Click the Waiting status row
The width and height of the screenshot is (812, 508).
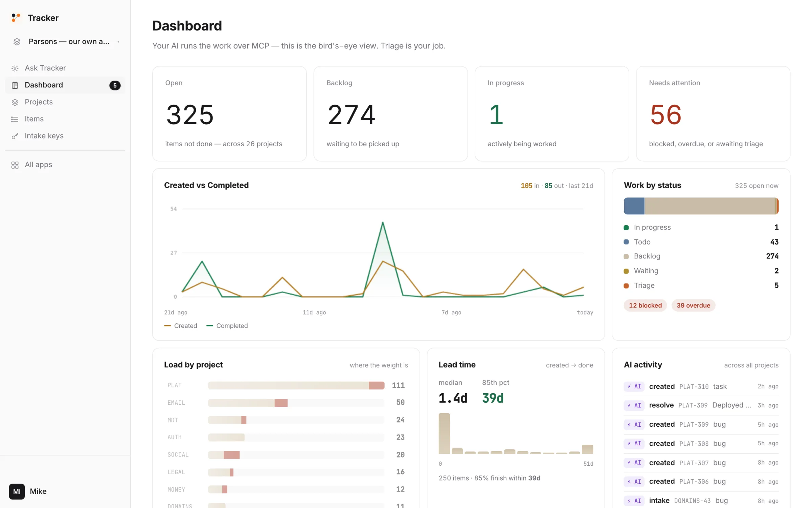point(701,271)
